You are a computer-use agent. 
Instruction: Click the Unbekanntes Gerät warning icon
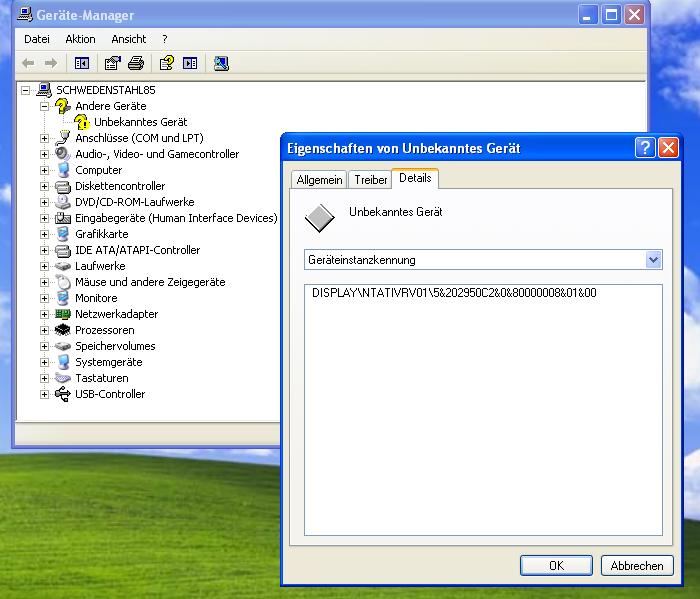coord(82,122)
